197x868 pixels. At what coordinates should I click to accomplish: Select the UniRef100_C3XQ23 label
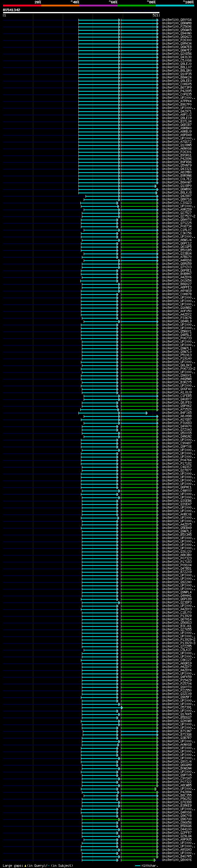click(177, 203)
